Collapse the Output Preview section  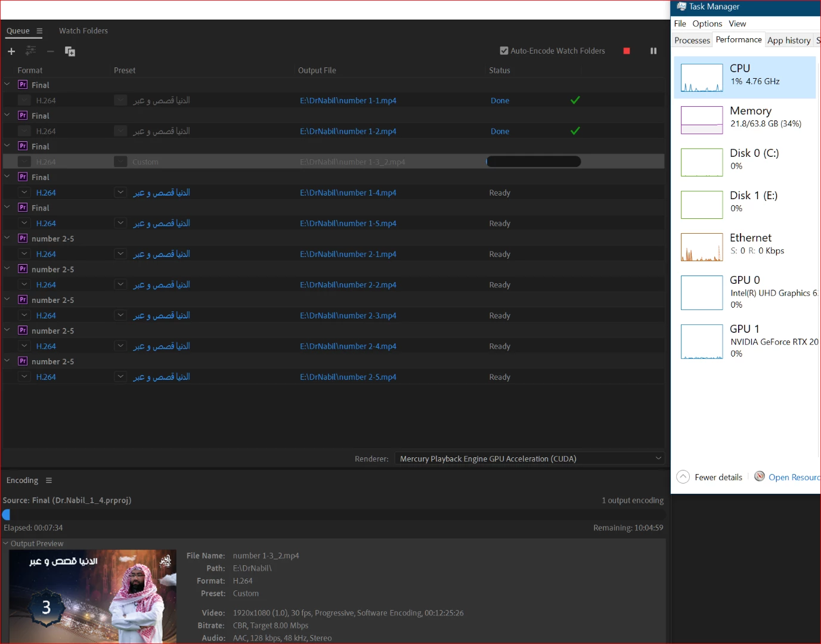click(x=6, y=543)
